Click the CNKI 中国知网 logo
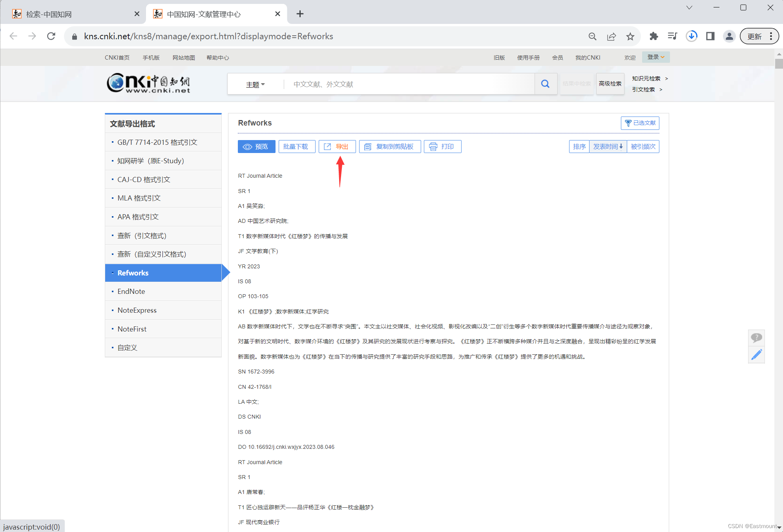 coord(148,83)
